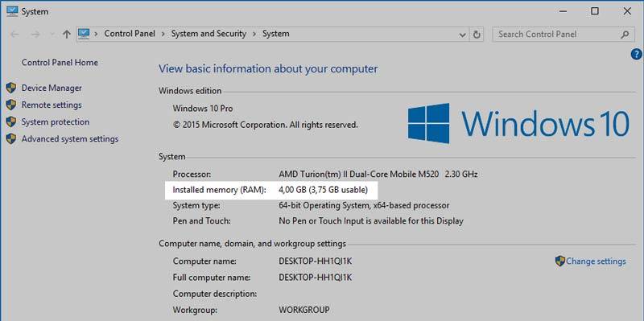
Task: Click the back navigation arrow
Action: [x=14, y=35]
